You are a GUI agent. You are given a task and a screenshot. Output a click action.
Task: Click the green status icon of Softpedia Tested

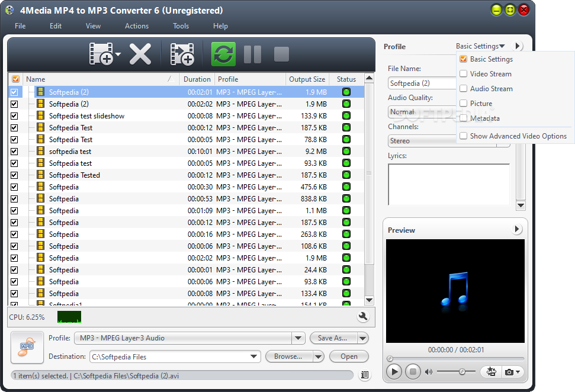(346, 175)
